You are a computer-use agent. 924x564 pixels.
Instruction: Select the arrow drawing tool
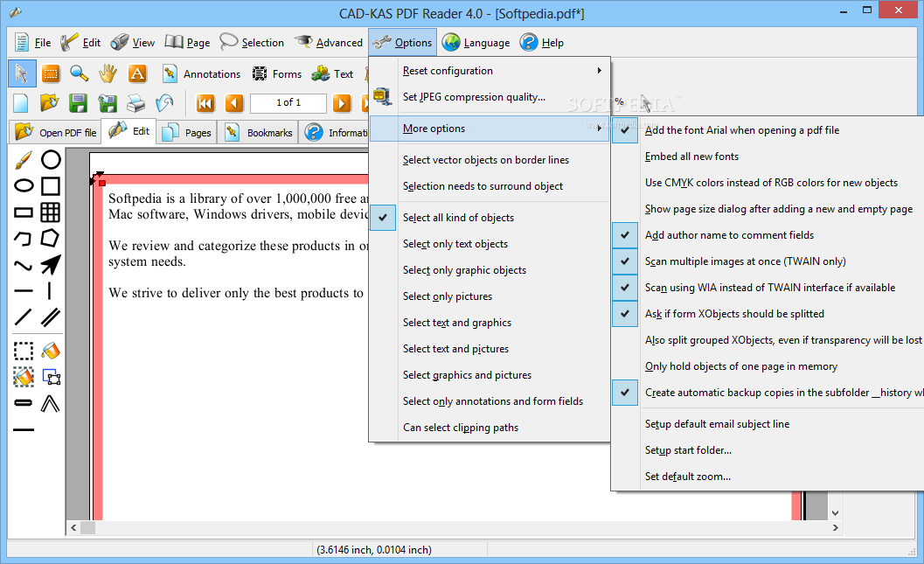tap(51, 265)
